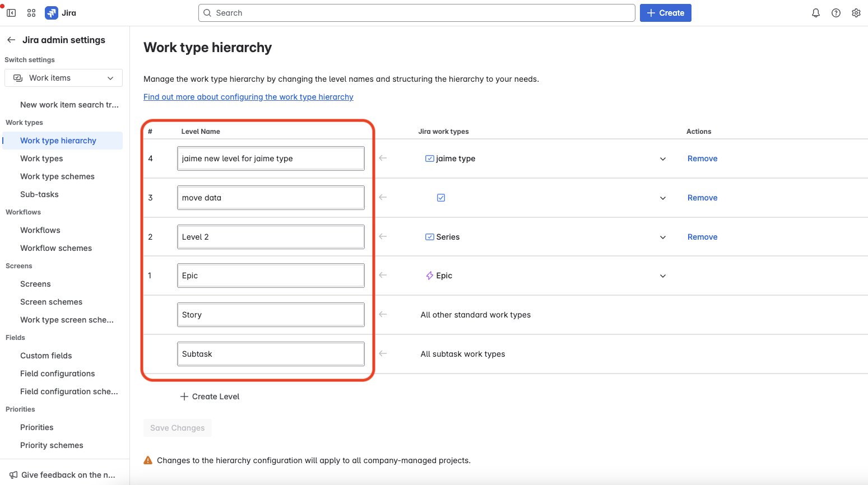The width and height of the screenshot is (868, 485).
Task: Expand the jaime type work types dropdown
Action: tap(663, 158)
